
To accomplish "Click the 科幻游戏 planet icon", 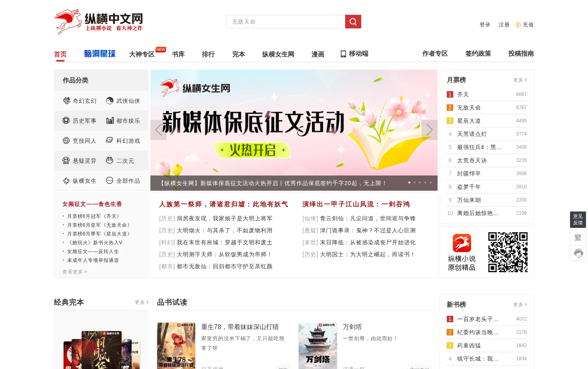I will click(110, 140).
